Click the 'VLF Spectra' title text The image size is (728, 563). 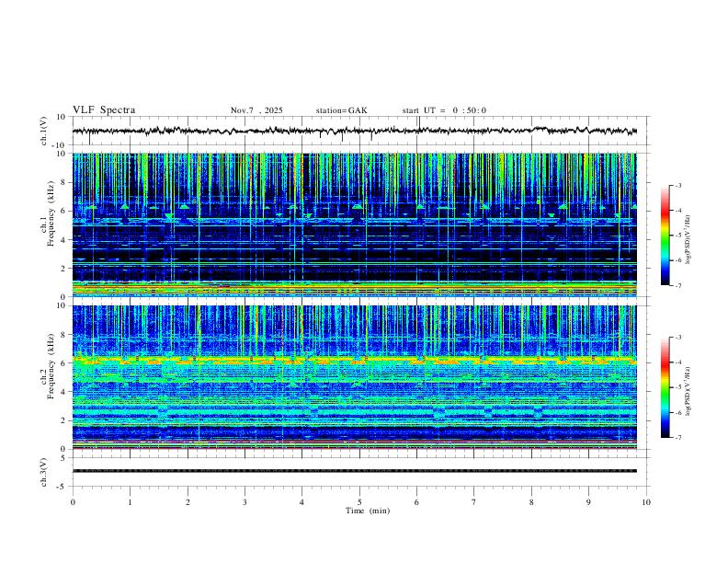[104, 110]
